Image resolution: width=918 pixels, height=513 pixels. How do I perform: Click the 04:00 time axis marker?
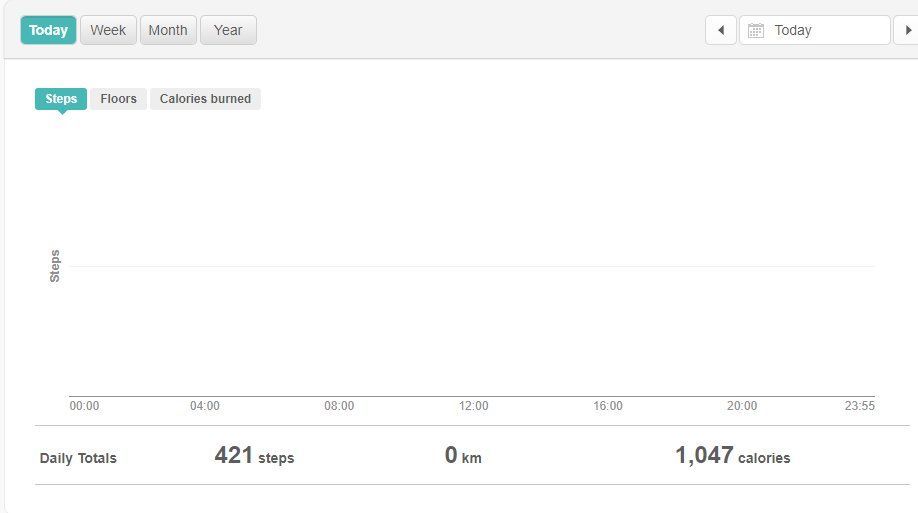205,406
